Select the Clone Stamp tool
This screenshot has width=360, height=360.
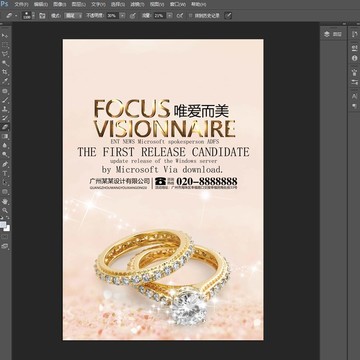[x=5, y=109]
